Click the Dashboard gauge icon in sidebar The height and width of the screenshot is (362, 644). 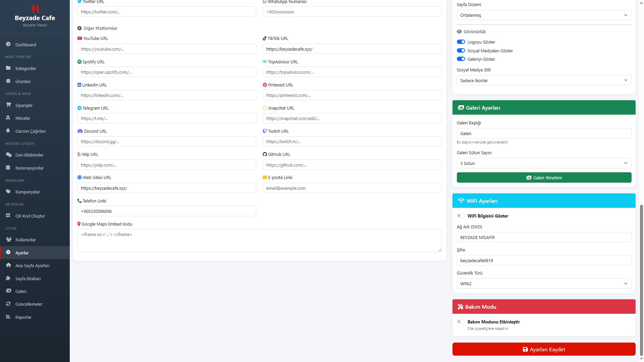tap(8, 44)
